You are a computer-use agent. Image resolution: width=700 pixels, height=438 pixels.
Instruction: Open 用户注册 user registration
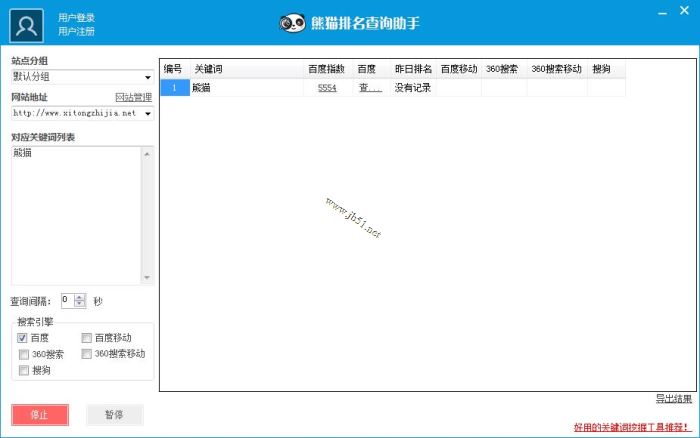tap(76, 31)
